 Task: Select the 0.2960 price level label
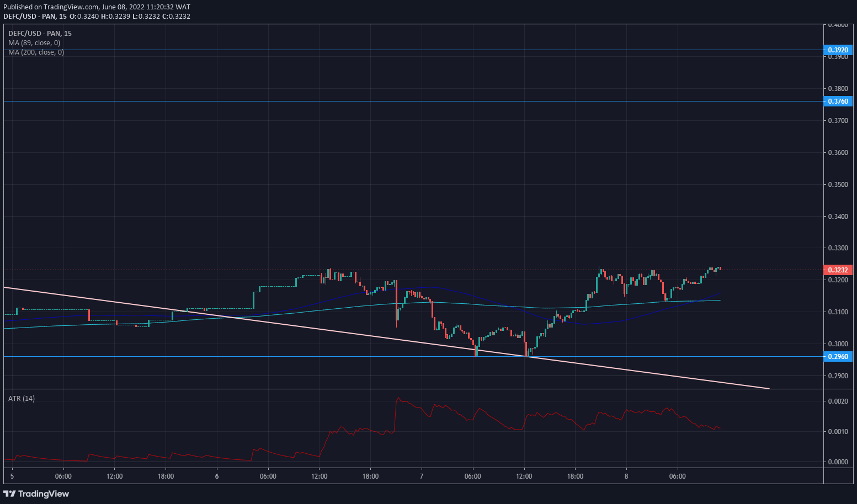[838, 357]
